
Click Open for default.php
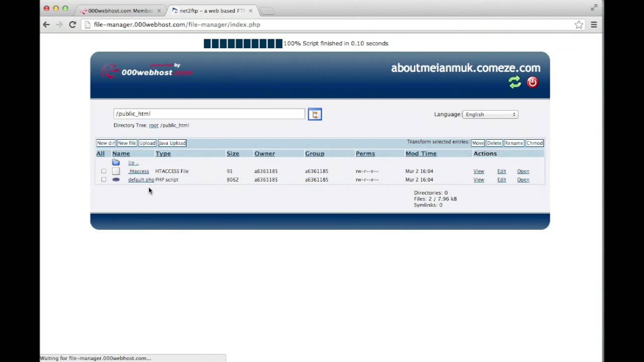click(x=523, y=179)
